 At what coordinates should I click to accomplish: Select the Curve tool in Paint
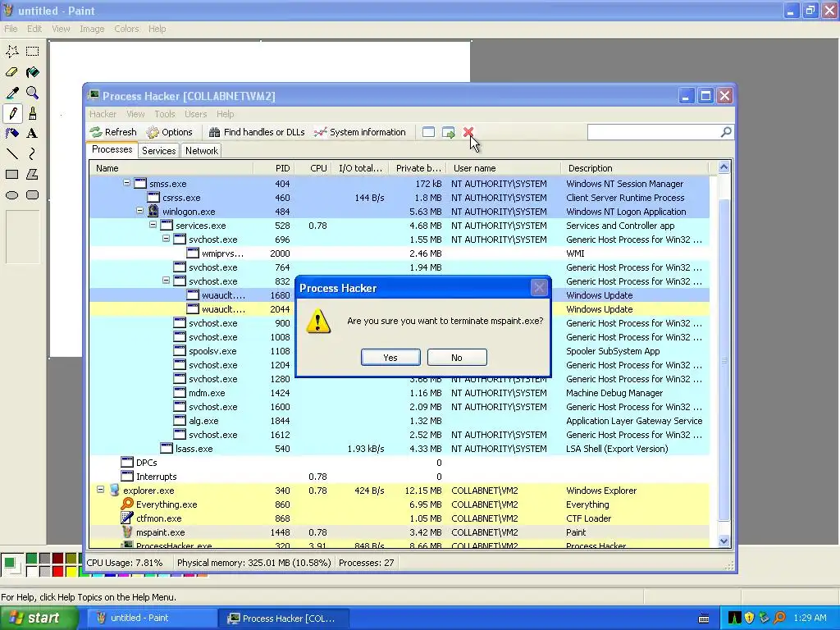pyautogui.click(x=33, y=154)
